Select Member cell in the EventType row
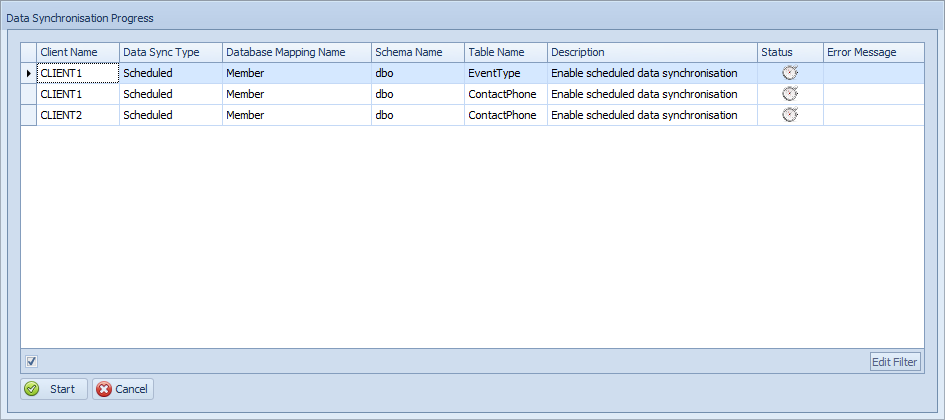Image resolution: width=945 pixels, height=420 pixels. coord(297,74)
